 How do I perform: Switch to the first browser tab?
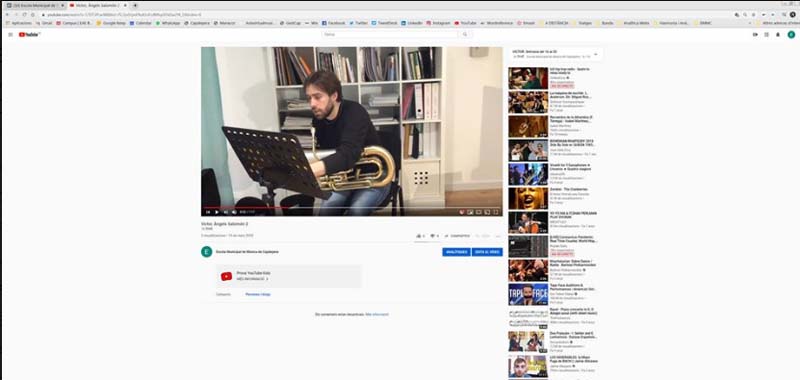[x=35, y=5]
